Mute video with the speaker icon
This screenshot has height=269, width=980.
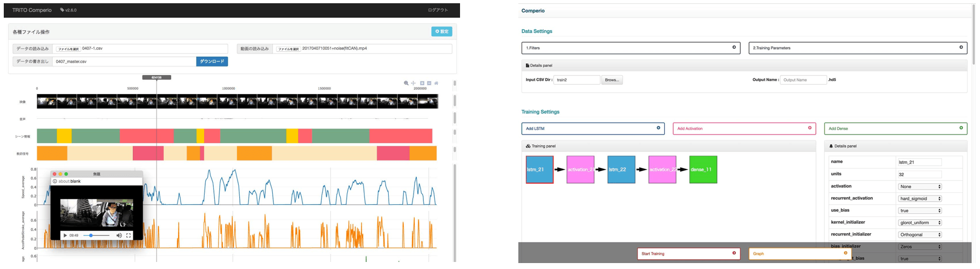pyautogui.click(x=119, y=236)
